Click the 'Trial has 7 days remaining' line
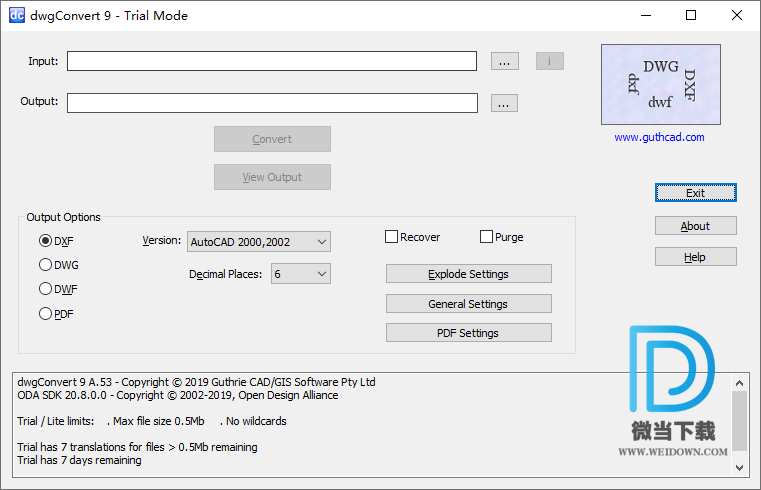 (80, 460)
